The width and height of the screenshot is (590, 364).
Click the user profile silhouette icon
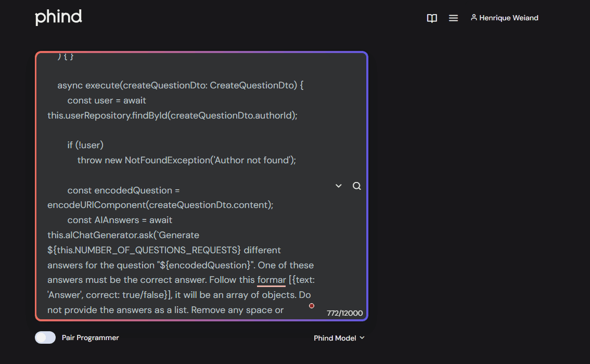pyautogui.click(x=474, y=17)
